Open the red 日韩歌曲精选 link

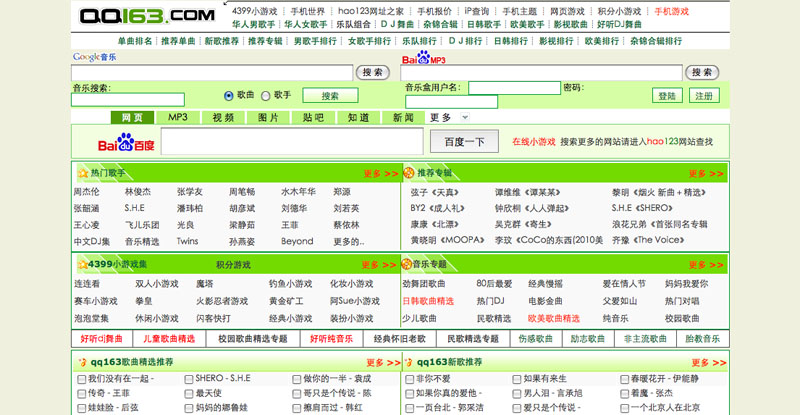[428, 301]
